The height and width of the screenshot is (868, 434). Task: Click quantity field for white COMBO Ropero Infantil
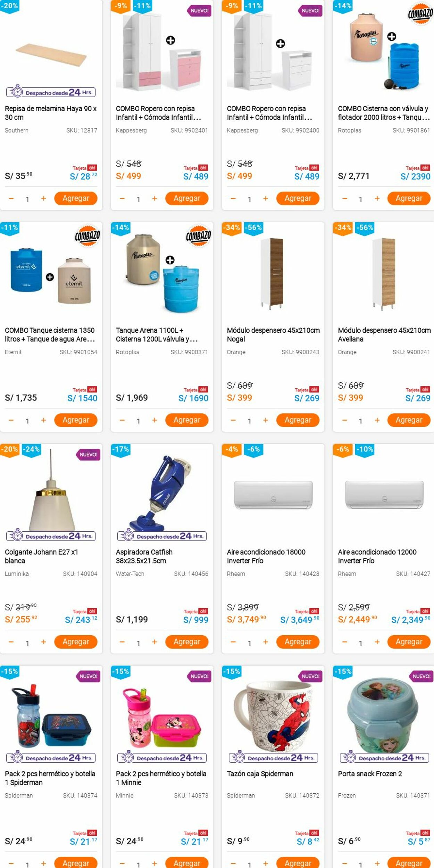coord(249,199)
